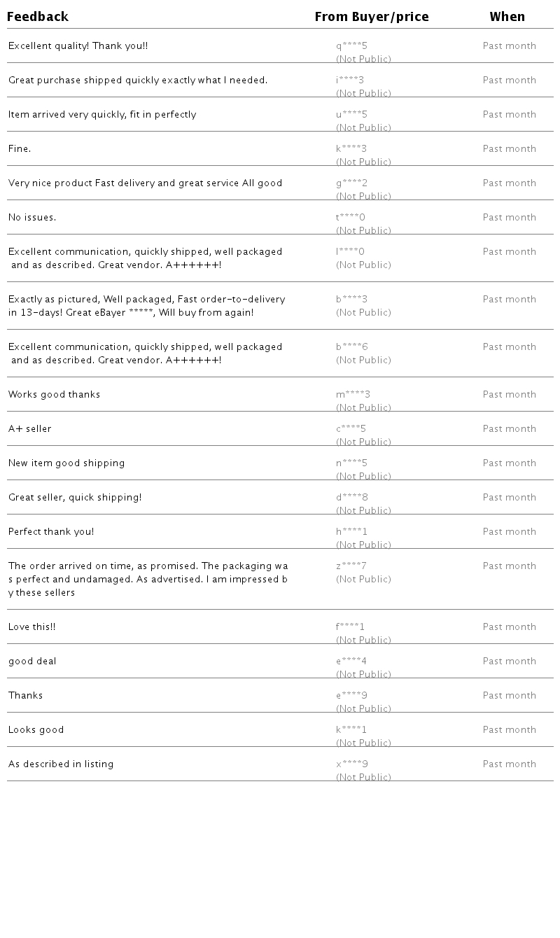The width and height of the screenshot is (560, 938).
Task: Click buyer m****3 username
Action: (x=353, y=395)
